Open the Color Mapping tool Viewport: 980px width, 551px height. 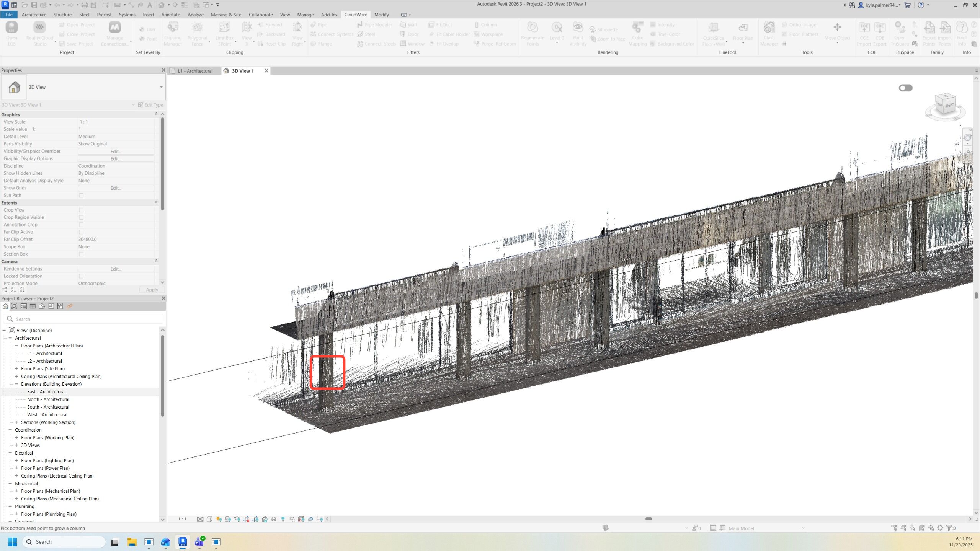[x=637, y=28]
